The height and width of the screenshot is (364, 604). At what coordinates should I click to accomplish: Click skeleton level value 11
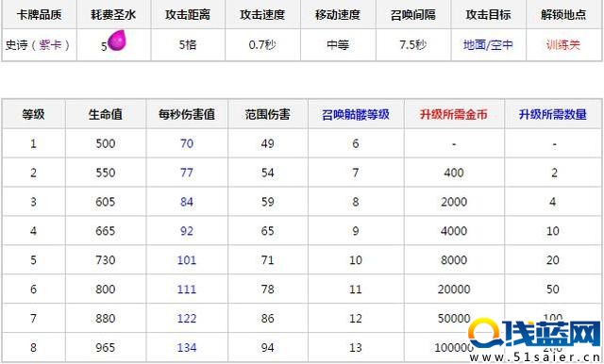[x=356, y=289]
